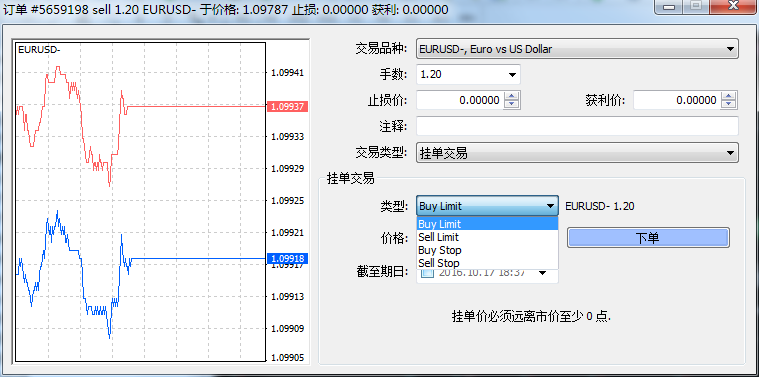The height and width of the screenshot is (377, 759).
Task: Increase the stop loss value with up arrow
Action: click(x=512, y=96)
